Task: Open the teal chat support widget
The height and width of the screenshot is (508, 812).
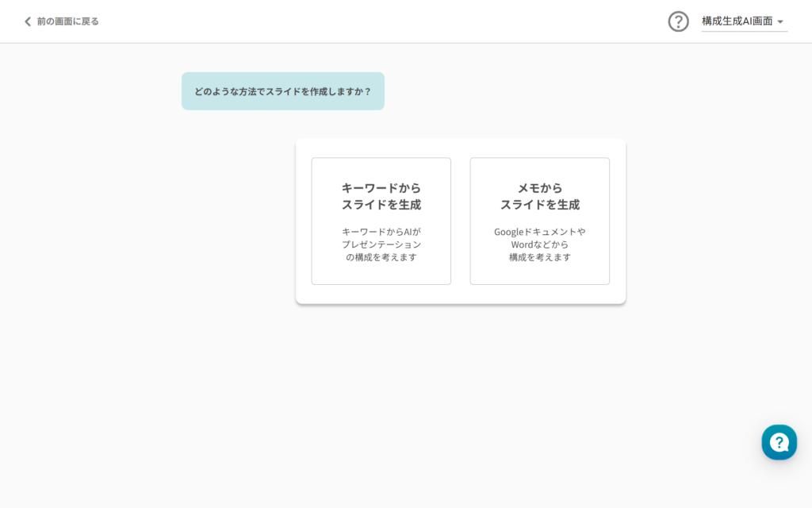Action: pos(779,442)
